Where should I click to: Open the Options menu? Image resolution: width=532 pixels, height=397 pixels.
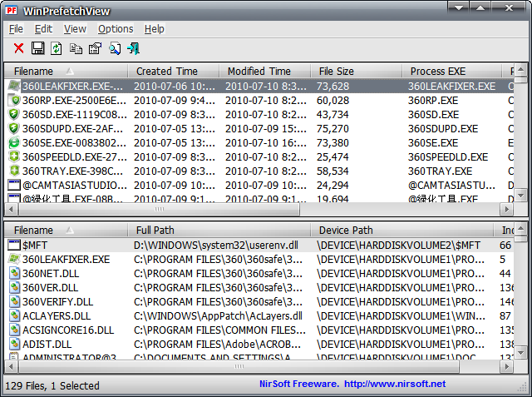coord(116,29)
